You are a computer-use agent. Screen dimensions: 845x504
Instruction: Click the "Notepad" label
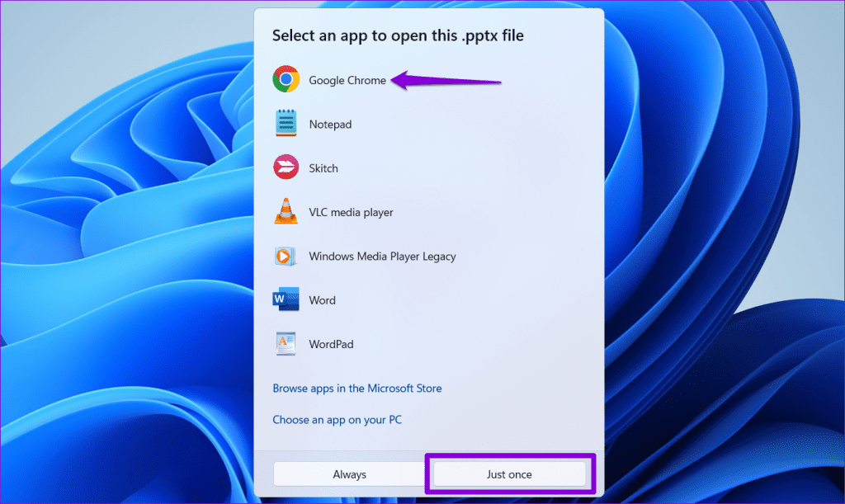tap(330, 125)
